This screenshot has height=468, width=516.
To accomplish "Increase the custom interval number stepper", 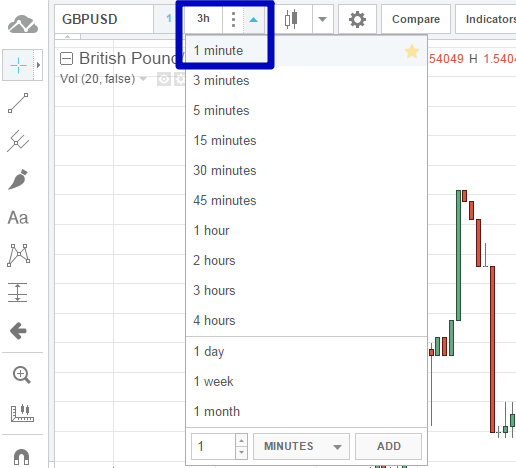I will (241, 440).
